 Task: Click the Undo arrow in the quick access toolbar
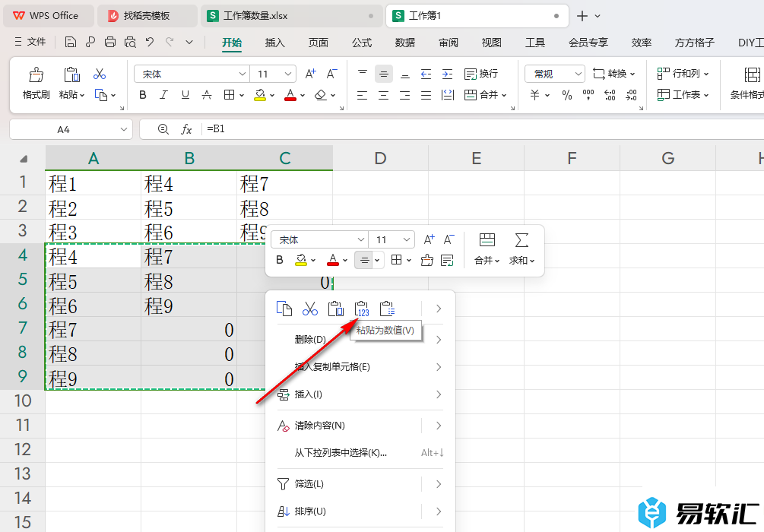[x=150, y=43]
